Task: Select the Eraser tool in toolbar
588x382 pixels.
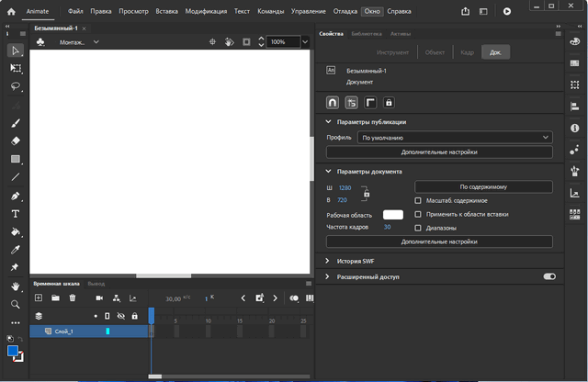Action: 16,140
